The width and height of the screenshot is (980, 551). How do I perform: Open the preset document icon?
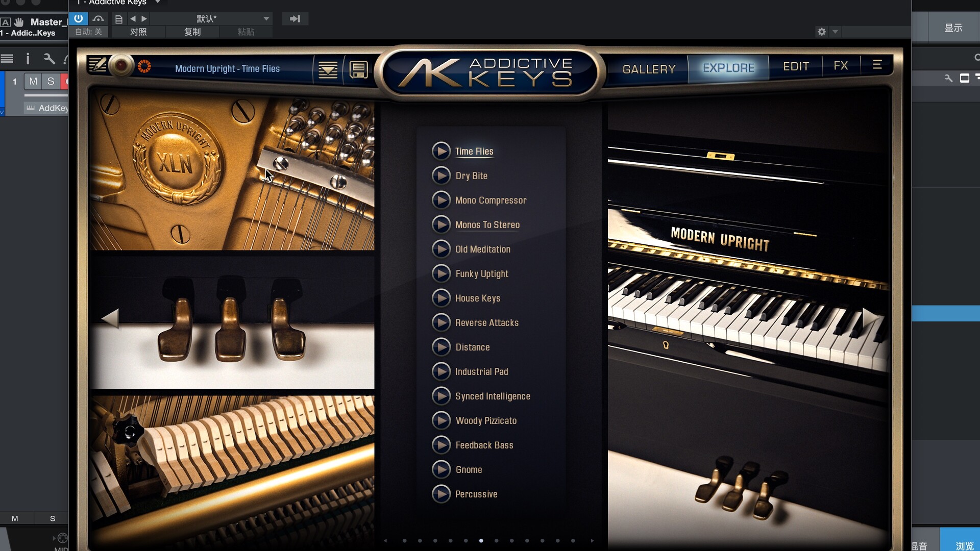[x=119, y=19]
